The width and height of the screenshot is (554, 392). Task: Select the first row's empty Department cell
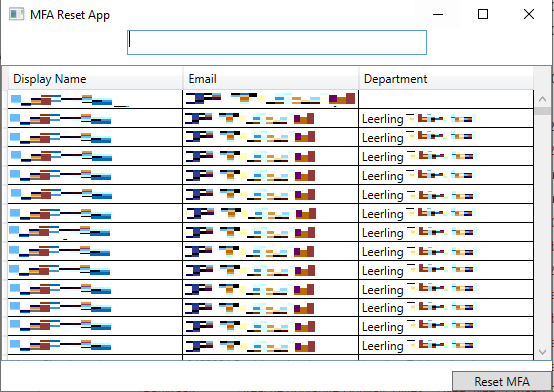(446, 99)
